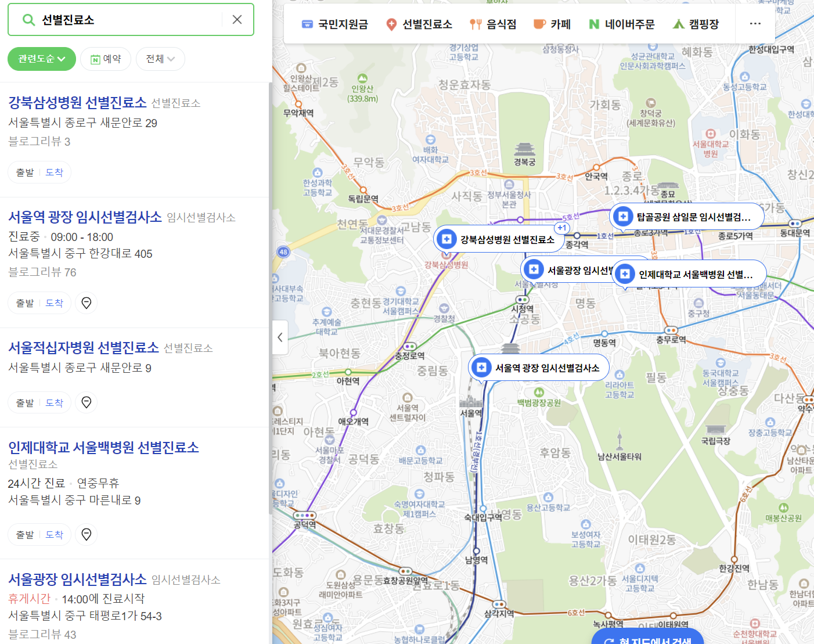Click 탑골공원 삼일문 임시선별검사소 map marker
This screenshot has width=814, height=644.
[x=687, y=217]
